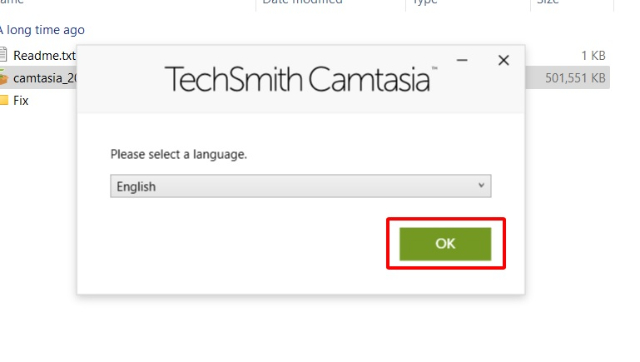Click the chevron arrow in language box
The height and width of the screenshot is (362, 640).
(481, 185)
